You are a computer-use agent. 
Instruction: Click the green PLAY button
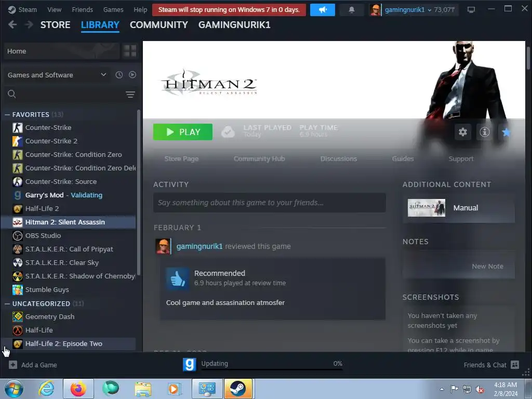(x=183, y=131)
